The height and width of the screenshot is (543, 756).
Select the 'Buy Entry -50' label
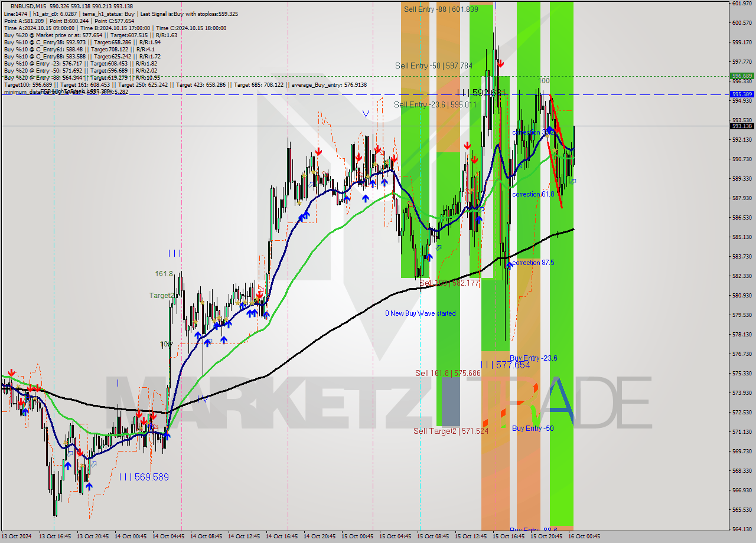pos(533,428)
